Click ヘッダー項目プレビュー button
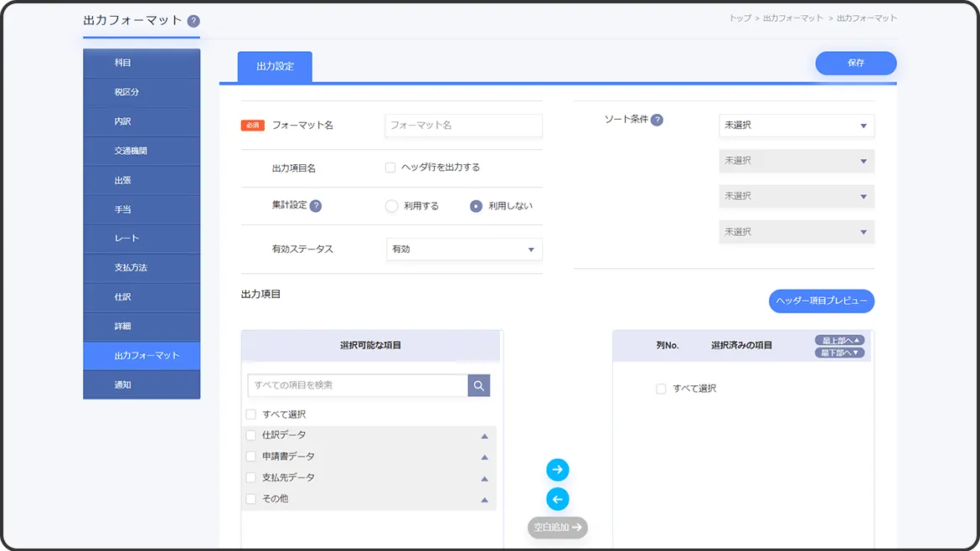980x551 pixels. 821,301
